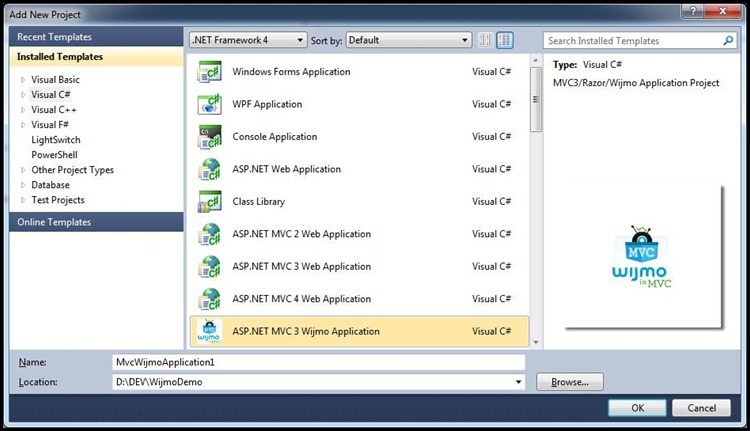The width and height of the screenshot is (750, 431).
Task: Select "ASP.NET MVC 3 Wijmo Application" text
Action: coord(306,332)
